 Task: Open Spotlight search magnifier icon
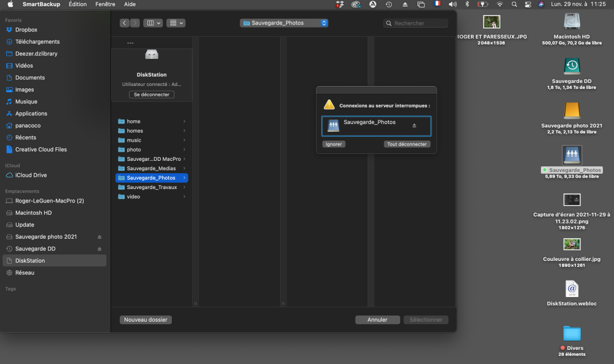tap(514, 4)
